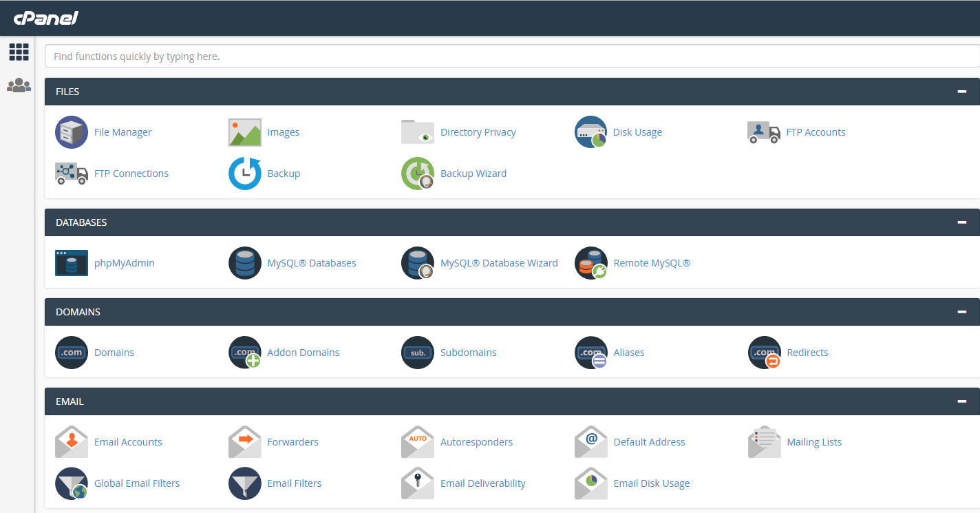980x513 pixels.
Task: Open the Subdomains sub. icon
Action: [418, 353]
